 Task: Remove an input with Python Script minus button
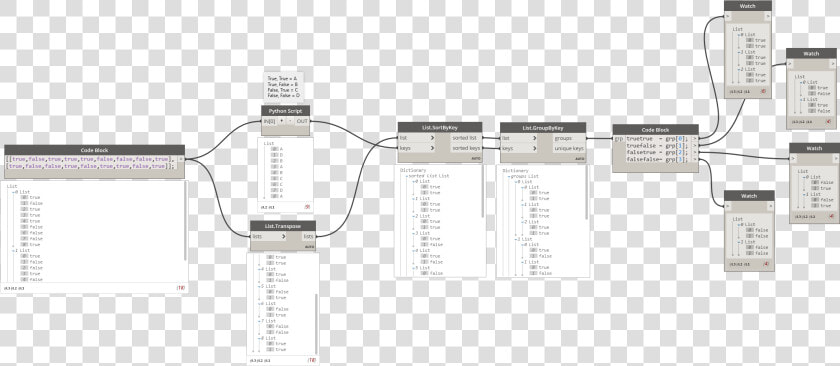point(290,121)
